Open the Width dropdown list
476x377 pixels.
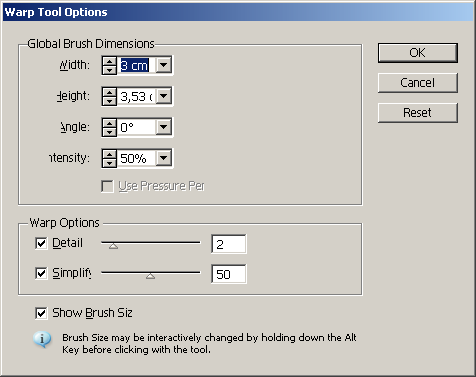(x=164, y=65)
